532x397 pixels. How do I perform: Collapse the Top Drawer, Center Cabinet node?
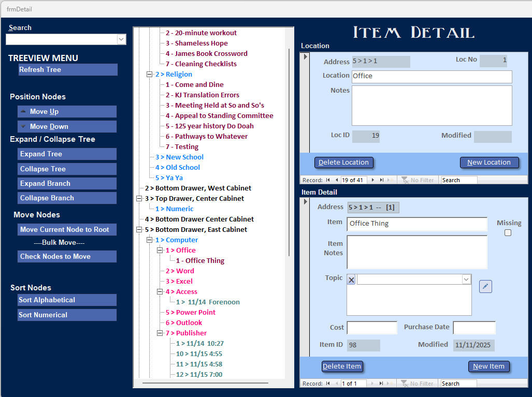tap(139, 199)
